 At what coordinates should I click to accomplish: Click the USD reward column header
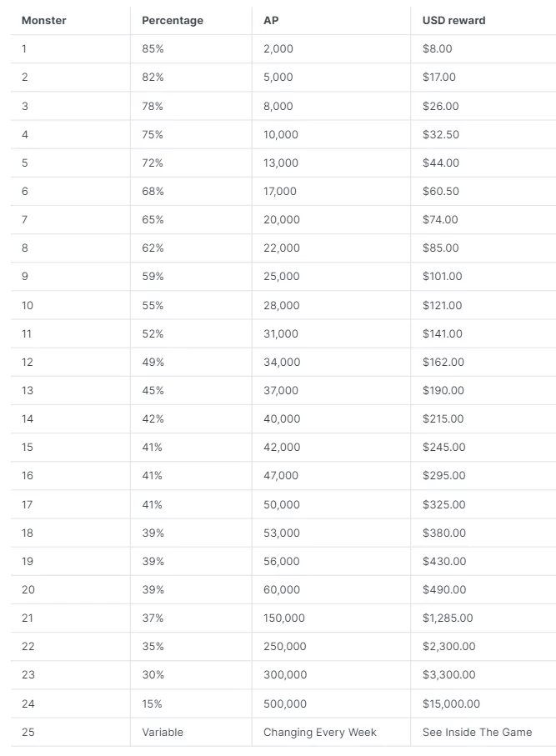[453, 21]
